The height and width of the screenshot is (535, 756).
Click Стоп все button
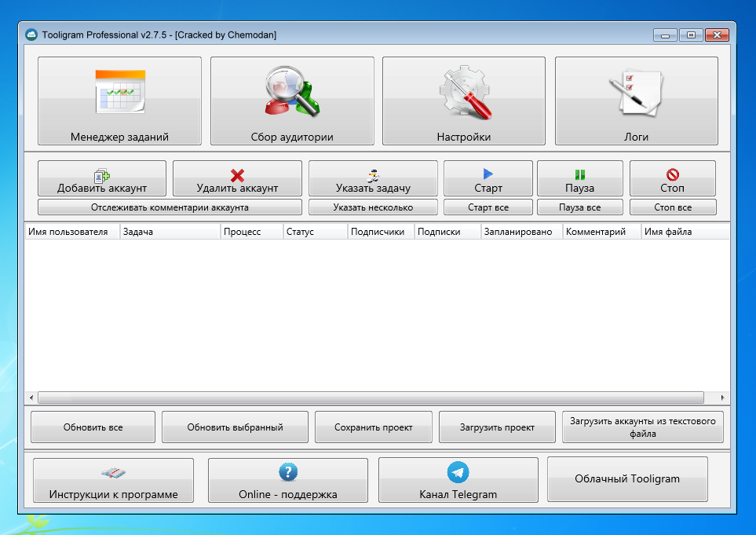pyautogui.click(x=673, y=207)
